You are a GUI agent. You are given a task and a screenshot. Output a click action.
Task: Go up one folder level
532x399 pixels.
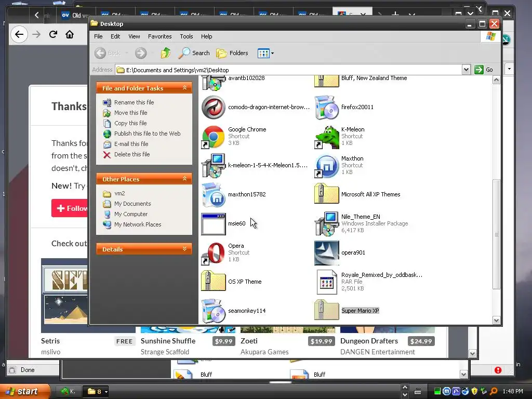166,53
